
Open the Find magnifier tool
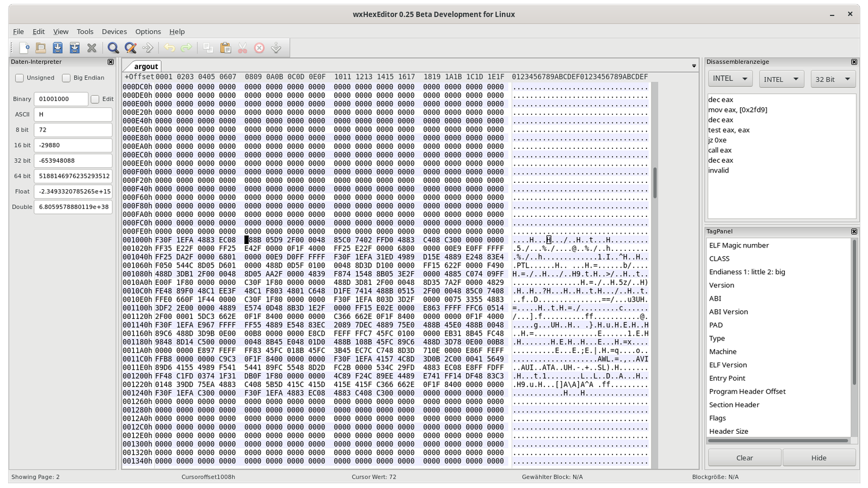click(113, 48)
